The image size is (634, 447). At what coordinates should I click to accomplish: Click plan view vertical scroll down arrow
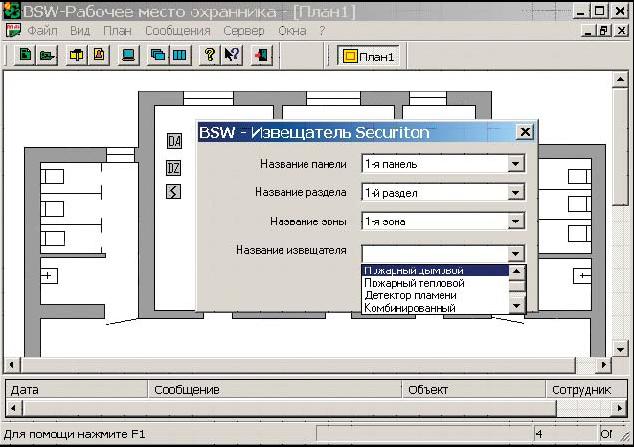coord(620,349)
